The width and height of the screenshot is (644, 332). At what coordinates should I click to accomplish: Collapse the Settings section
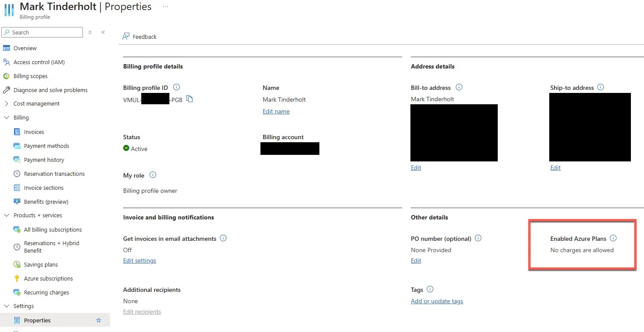pos(7,306)
